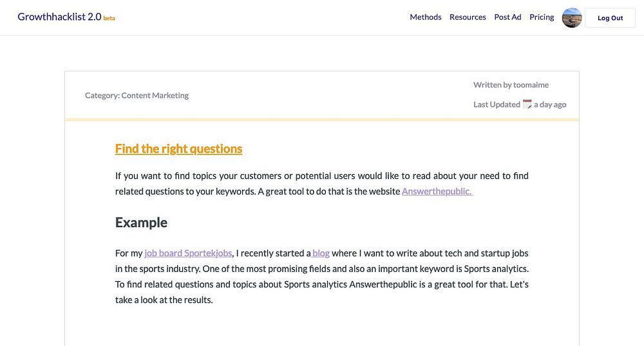Click the Example section heading

141,223
